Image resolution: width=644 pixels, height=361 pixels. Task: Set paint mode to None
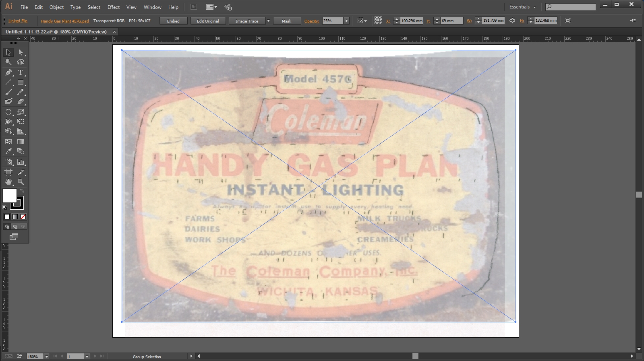23,217
